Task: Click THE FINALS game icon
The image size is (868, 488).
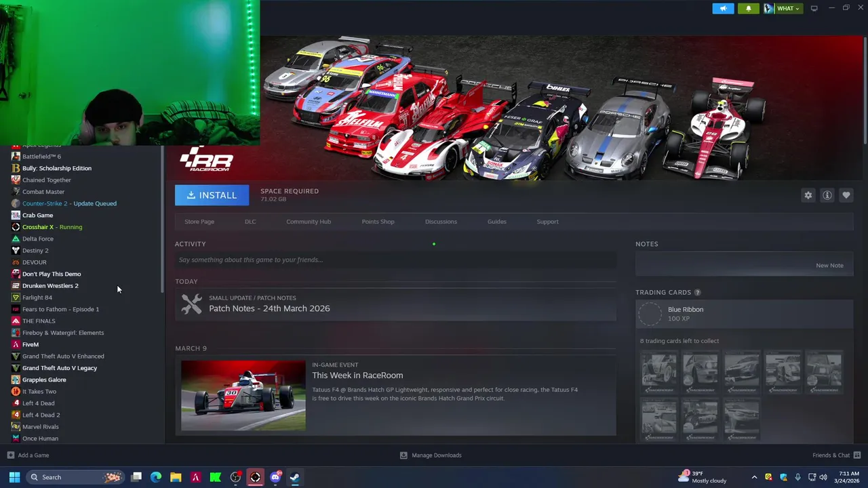Action: click(x=16, y=321)
